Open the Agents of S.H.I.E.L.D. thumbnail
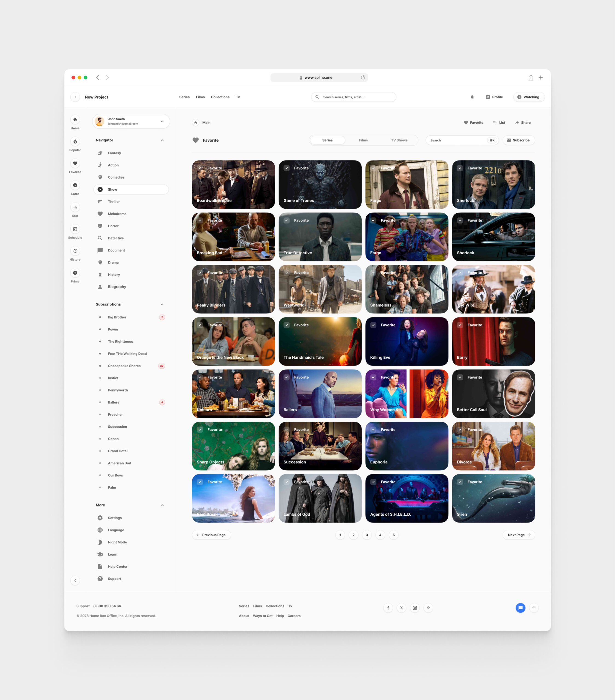The height and width of the screenshot is (700, 615). click(407, 498)
